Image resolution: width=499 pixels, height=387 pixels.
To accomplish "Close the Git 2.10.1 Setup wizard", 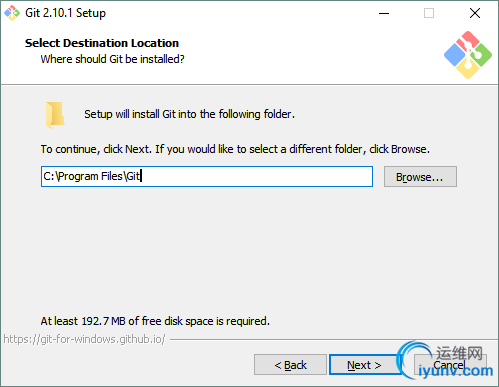I will [x=475, y=13].
